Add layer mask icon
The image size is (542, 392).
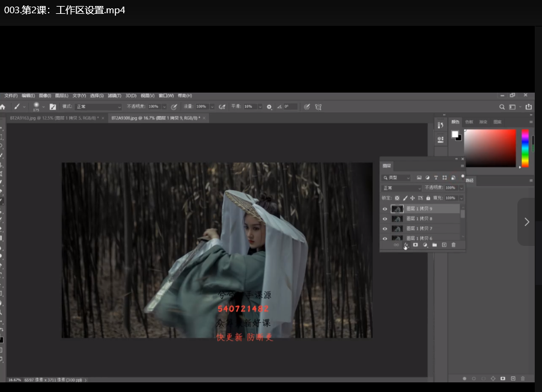coord(415,245)
